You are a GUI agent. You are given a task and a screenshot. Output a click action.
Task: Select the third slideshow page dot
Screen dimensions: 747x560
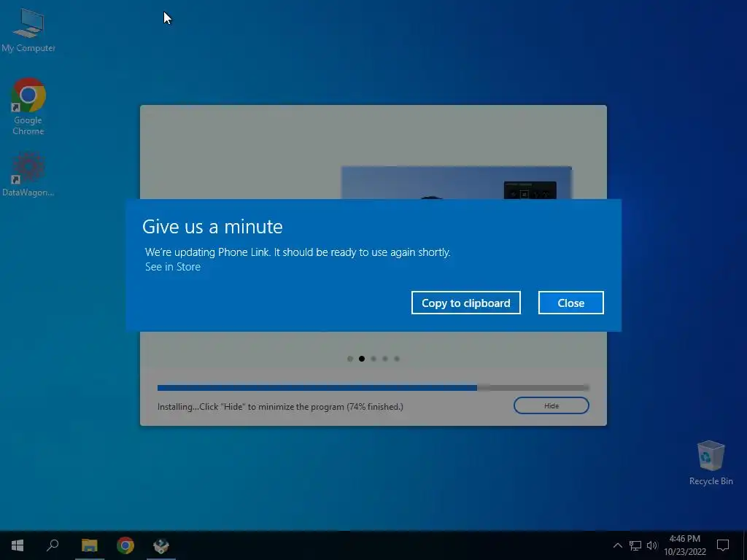pos(373,359)
